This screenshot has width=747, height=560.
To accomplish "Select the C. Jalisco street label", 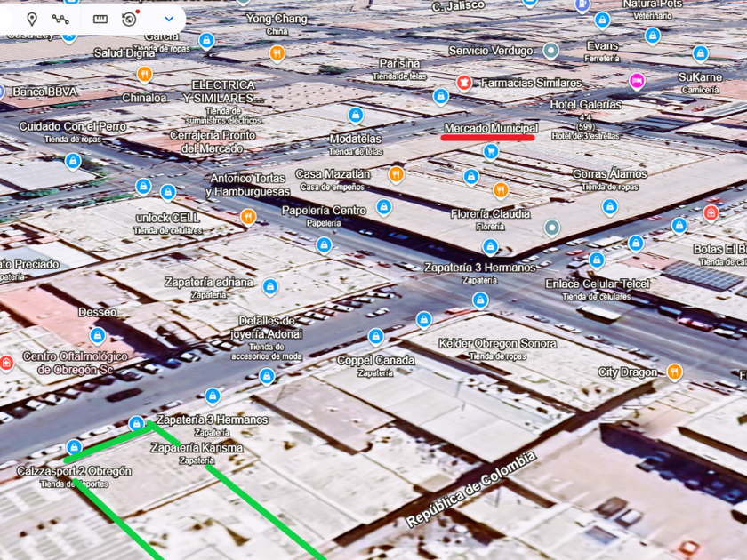I will pyautogui.click(x=458, y=6).
